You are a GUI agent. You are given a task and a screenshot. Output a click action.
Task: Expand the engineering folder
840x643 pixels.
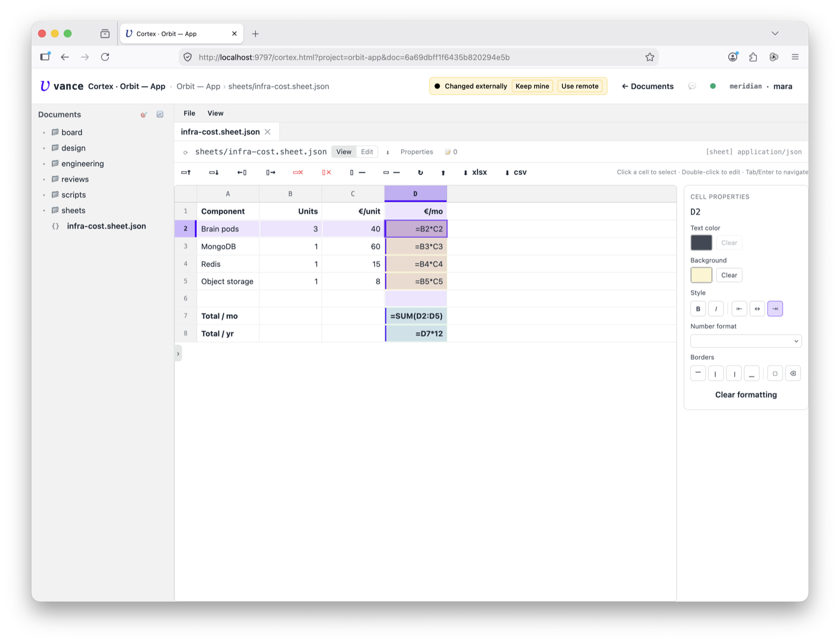(44, 164)
